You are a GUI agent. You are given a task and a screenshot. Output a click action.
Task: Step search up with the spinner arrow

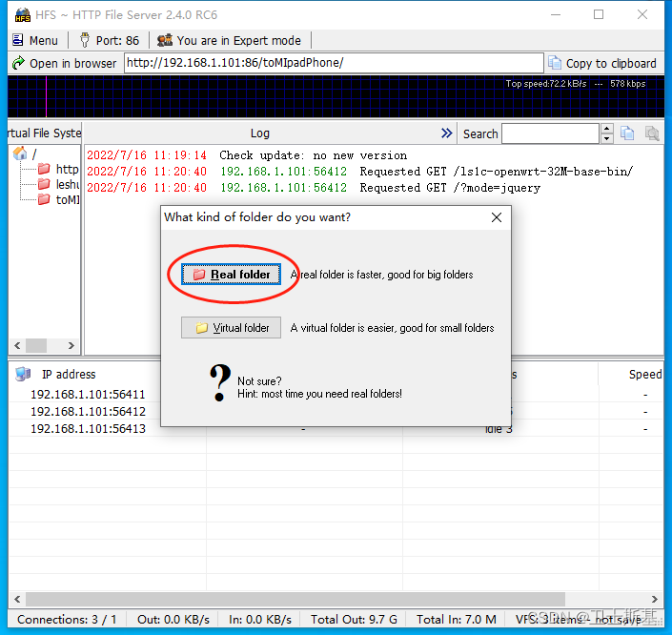click(x=607, y=129)
